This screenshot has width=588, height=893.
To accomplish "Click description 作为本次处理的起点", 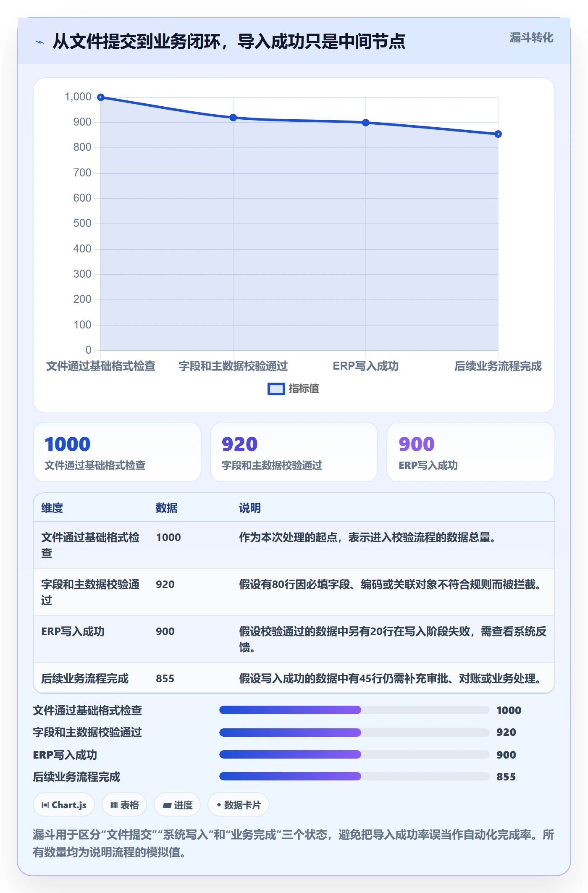I will [367, 538].
